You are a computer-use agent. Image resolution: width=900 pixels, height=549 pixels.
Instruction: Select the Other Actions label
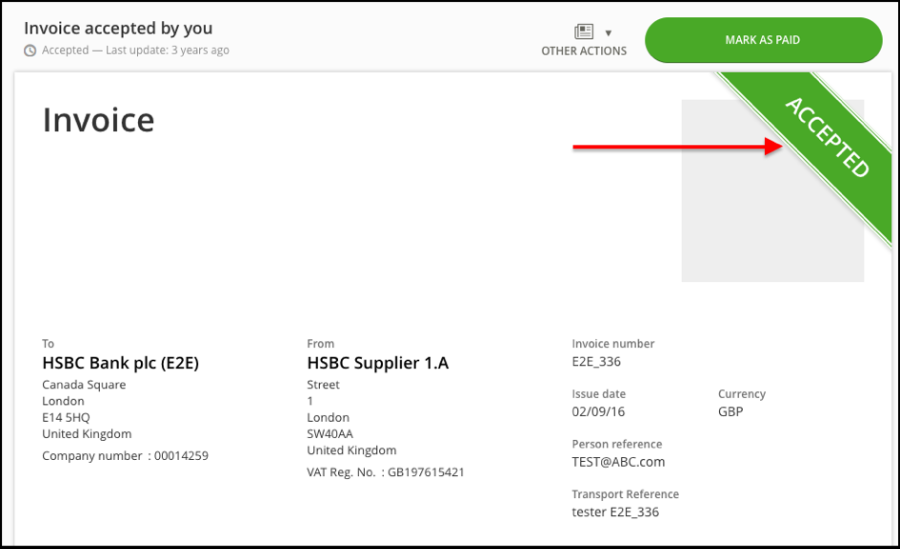pos(584,51)
